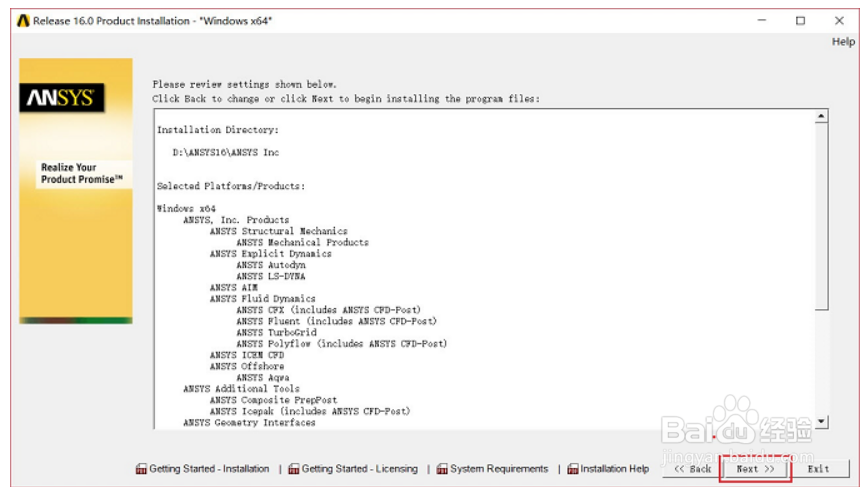
Task: Click the 'Installation Directory:' text line
Action: point(218,130)
